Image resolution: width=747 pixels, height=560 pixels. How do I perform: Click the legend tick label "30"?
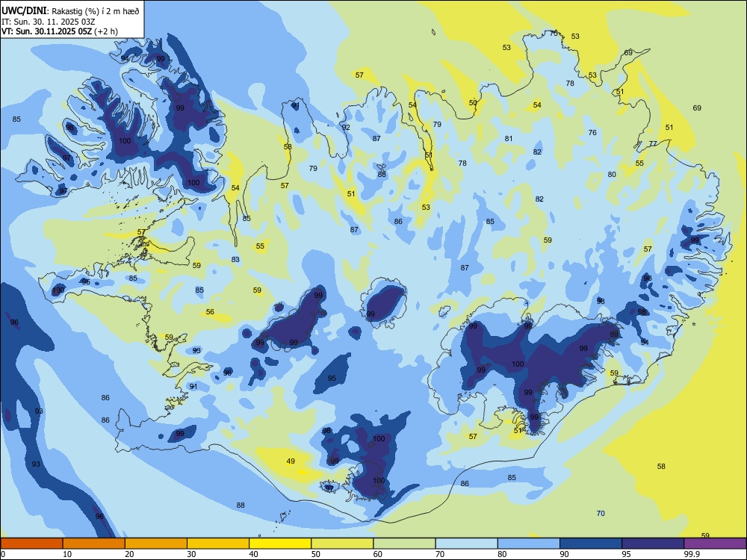coord(191,554)
